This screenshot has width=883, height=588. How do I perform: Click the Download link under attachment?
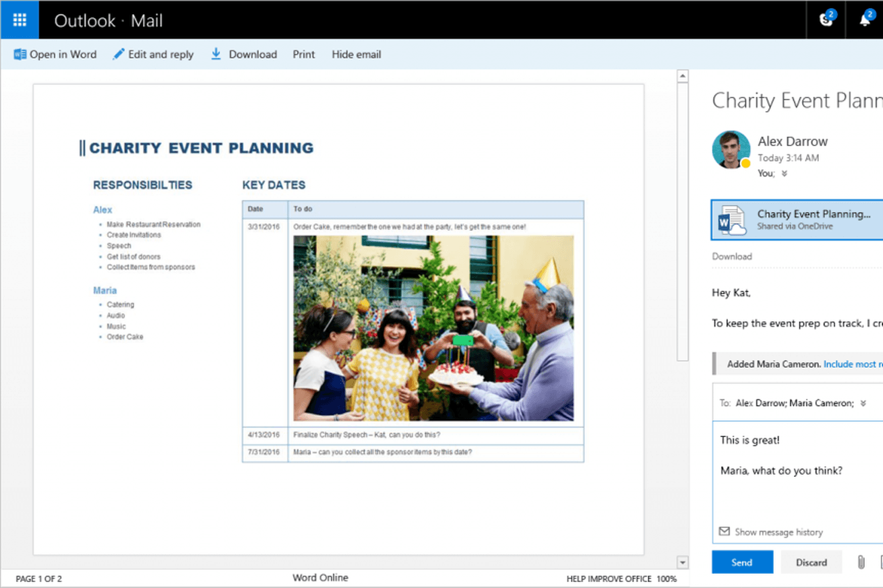(731, 257)
